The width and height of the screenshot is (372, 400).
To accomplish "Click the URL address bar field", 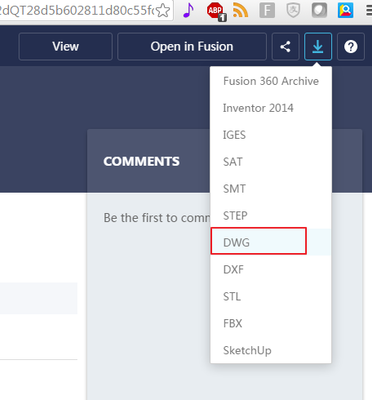I will [x=77, y=10].
